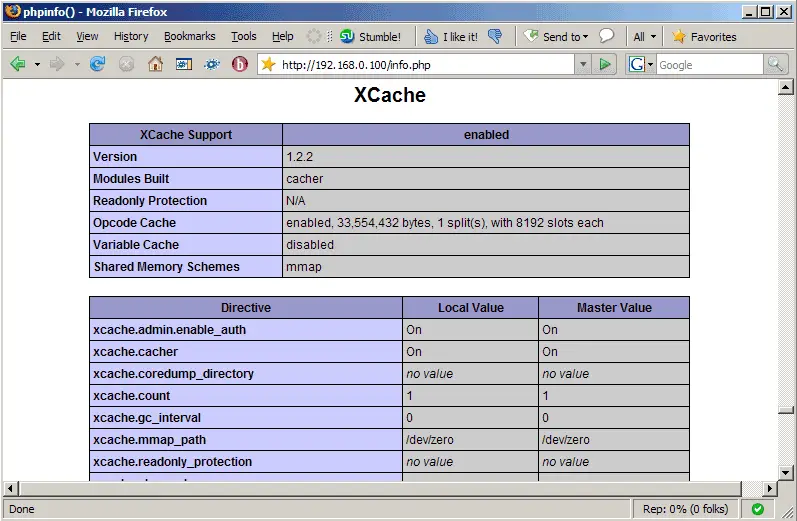Open the File menu

18,36
